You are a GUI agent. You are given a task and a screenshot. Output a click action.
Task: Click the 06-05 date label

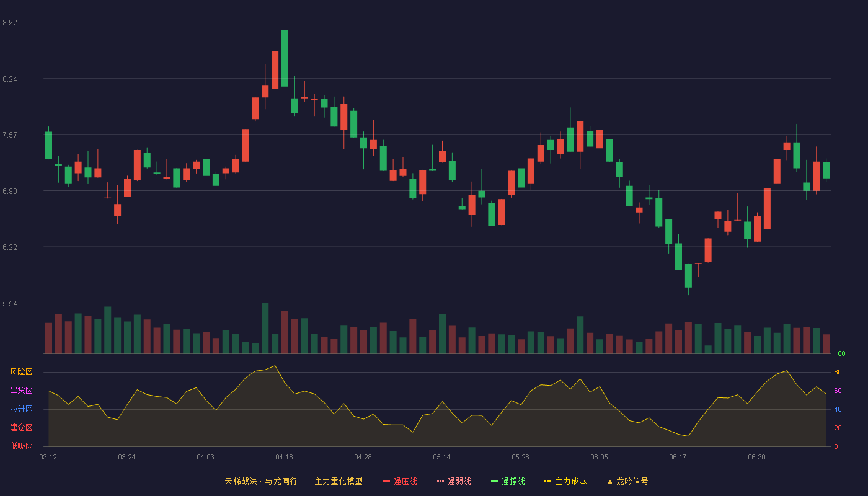point(599,457)
